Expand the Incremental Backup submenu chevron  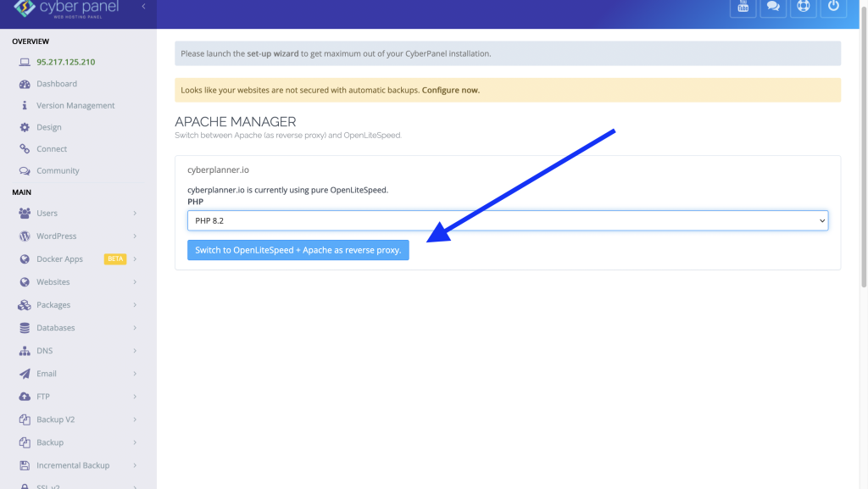click(x=135, y=465)
